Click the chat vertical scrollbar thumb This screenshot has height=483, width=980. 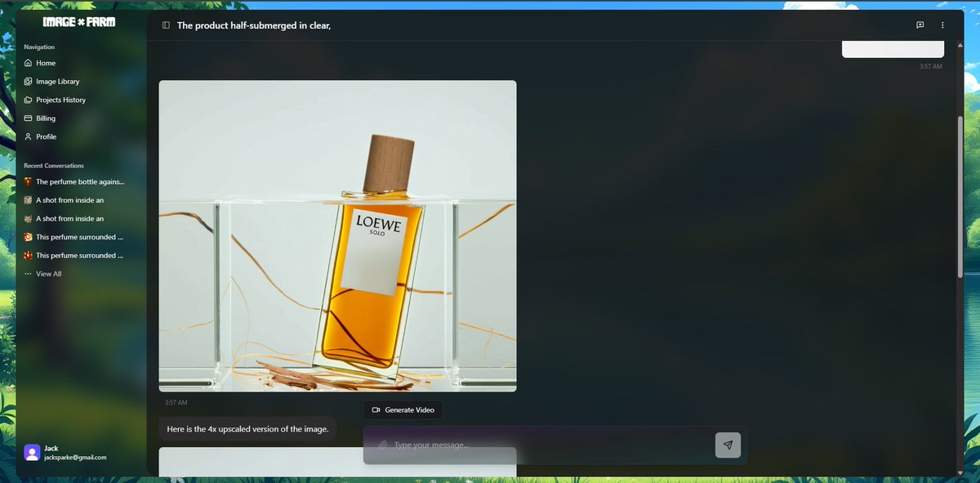(x=960, y=196)
